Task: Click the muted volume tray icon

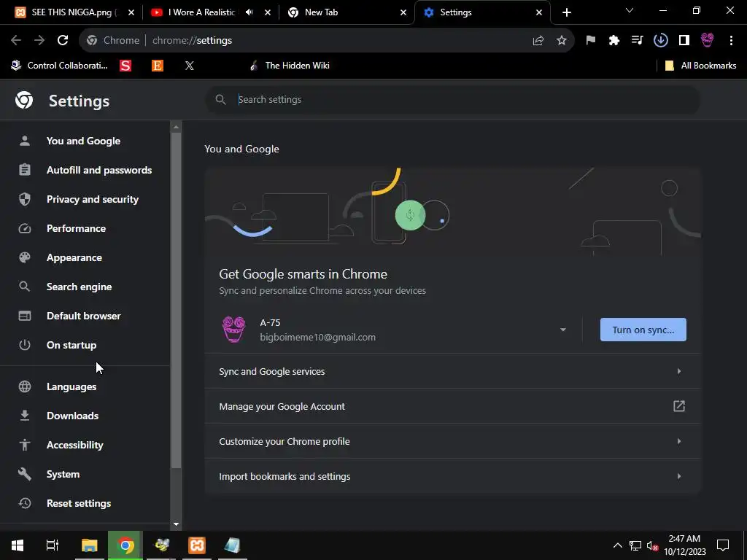Action: (652, 545)
